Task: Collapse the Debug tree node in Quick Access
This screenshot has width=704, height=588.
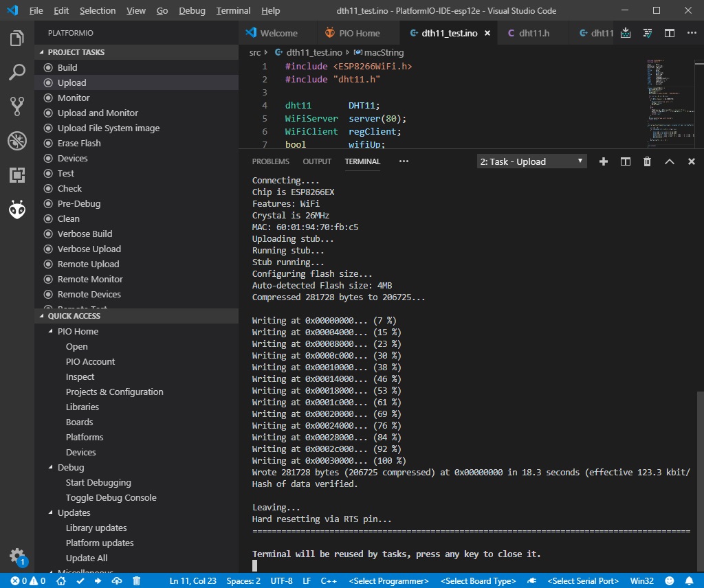Action: point(50,467)
